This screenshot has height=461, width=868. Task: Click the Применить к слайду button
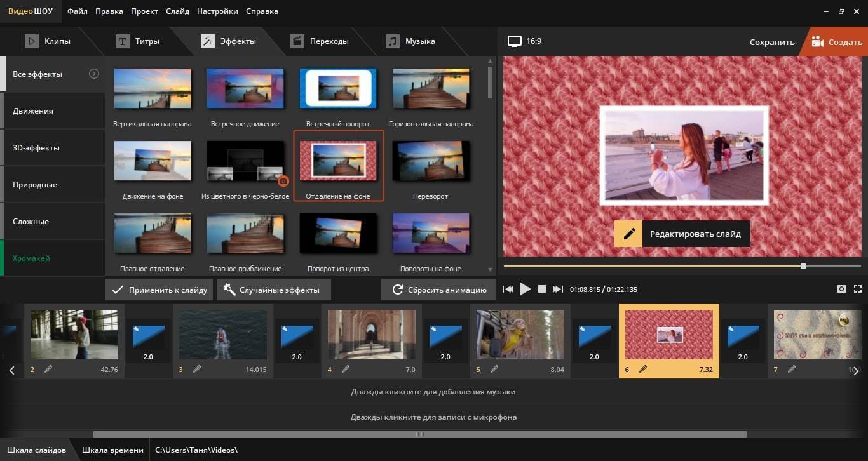tap(159, 290)
